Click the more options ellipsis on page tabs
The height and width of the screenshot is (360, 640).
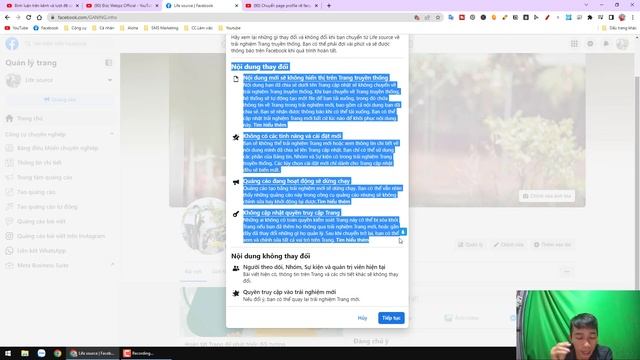pyautogui.click(x=566, y=271)
